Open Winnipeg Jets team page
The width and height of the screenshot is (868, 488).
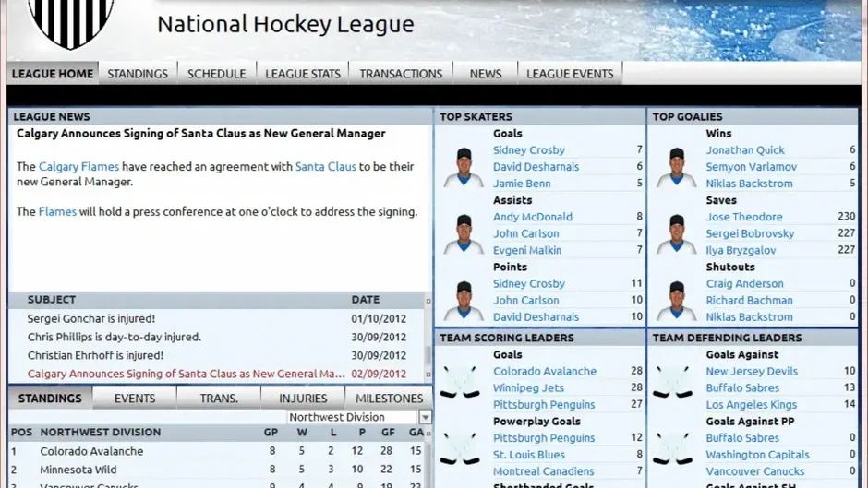[528, 387]
